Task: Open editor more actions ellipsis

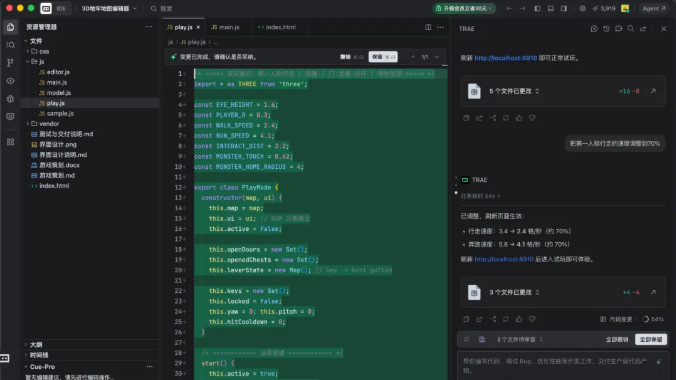Action: point(440,27)
